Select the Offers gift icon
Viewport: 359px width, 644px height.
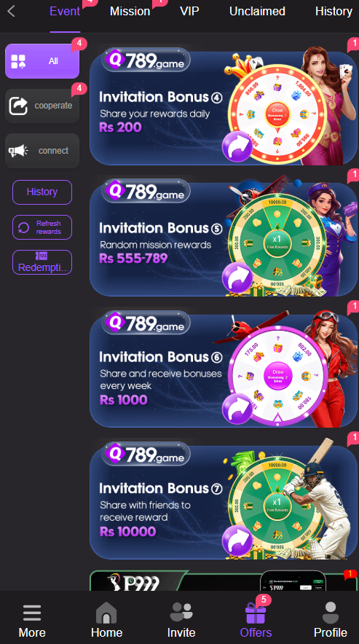point(256,613)
